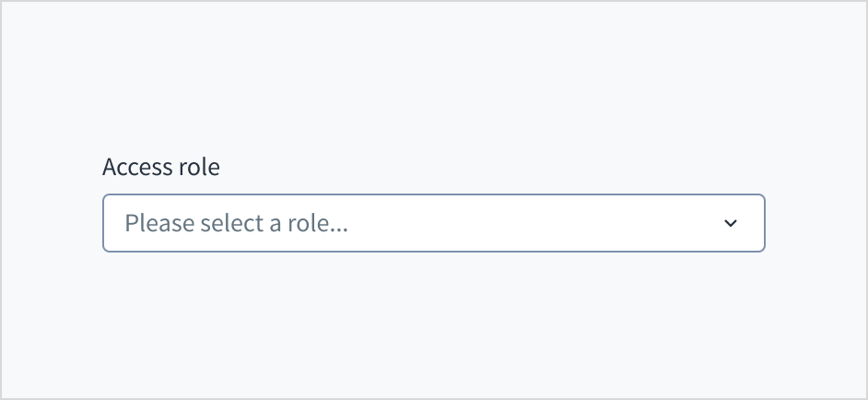Click the word "role" in the field label
The height and width of the screenshot is (400, 868).
click(x=199, y=167)
